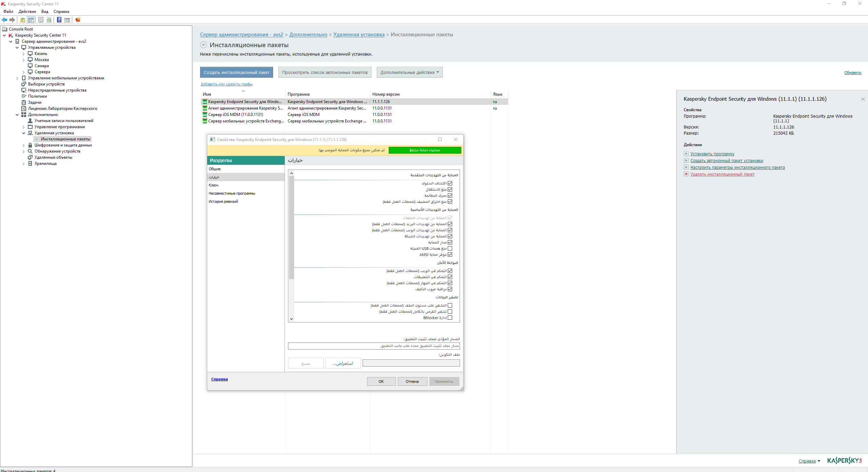Toggle the console tree show/hide icon

pyautogui.click(x=31, y=20)
